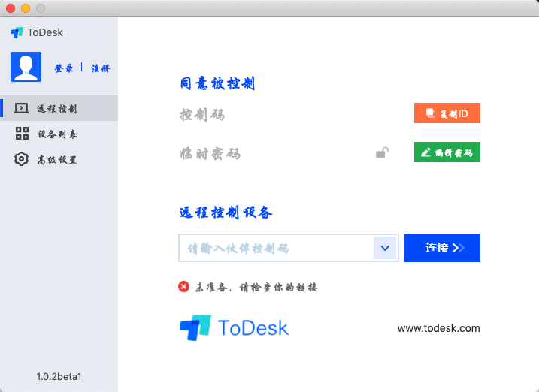Open the 注册 register link

tap(101, 68)
